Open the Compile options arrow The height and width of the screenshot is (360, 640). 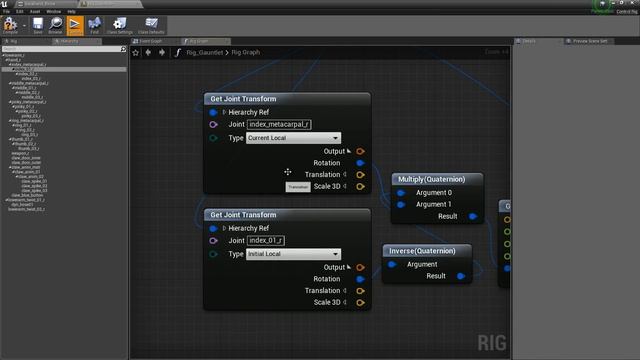coord(24,25)
